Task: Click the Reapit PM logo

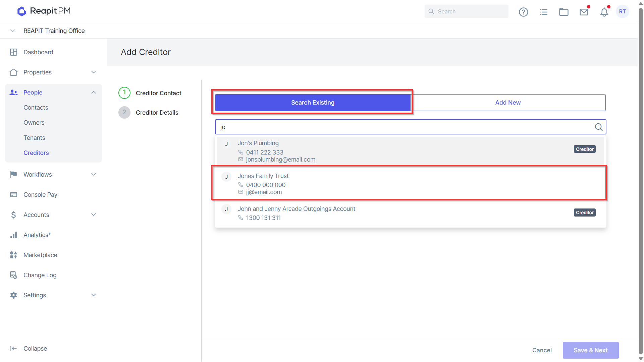Action: point(44,11)
